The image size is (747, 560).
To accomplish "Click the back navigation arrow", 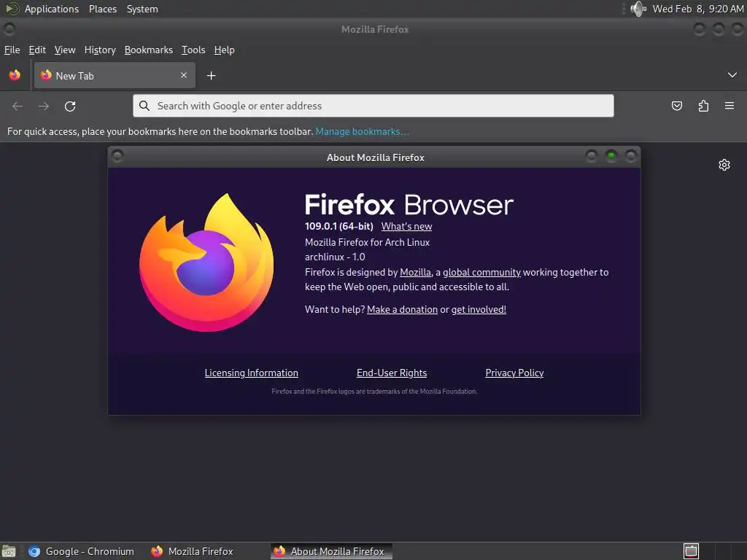I will click(18, 106).
